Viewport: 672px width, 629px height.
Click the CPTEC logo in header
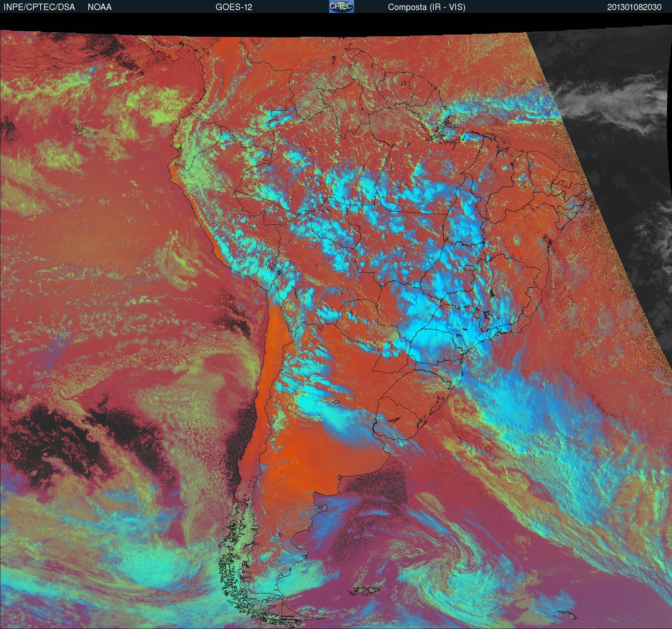point(341,6)
